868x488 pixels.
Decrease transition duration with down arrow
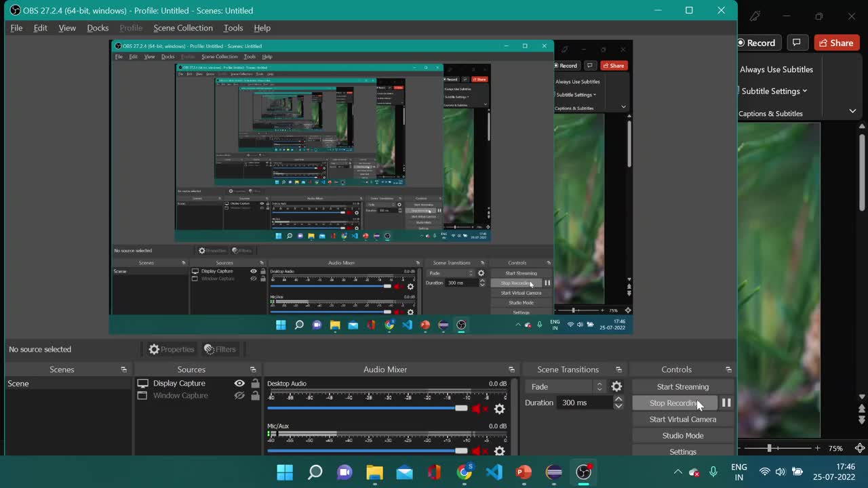(618, 406)
